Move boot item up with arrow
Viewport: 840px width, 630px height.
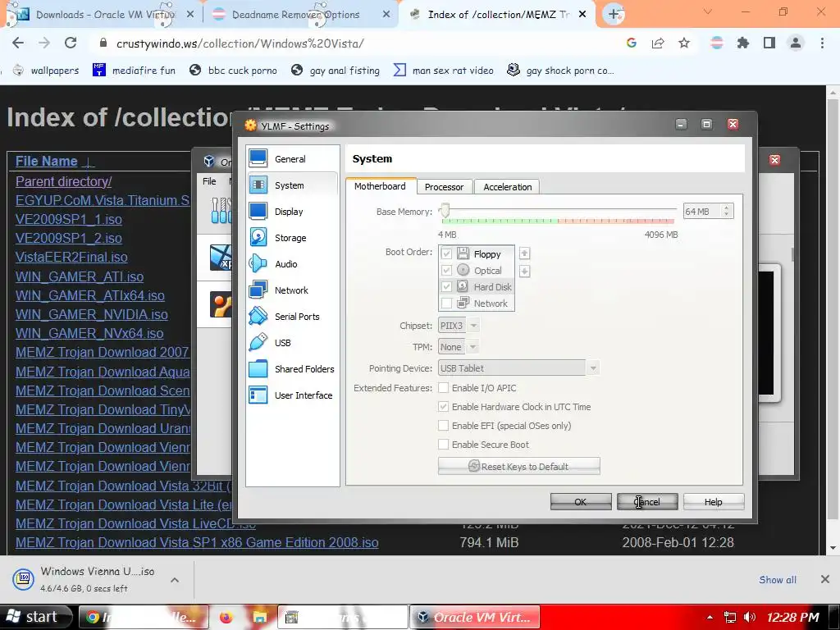(x=524, y=253)
